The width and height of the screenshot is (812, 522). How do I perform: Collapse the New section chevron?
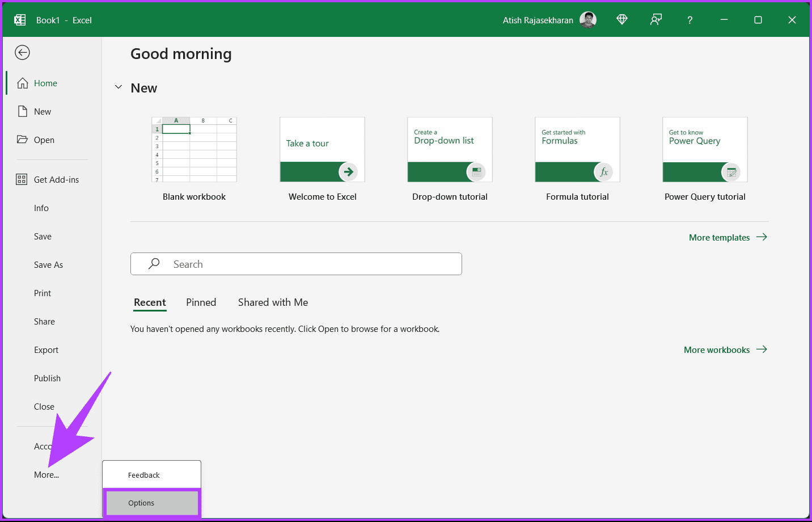[118, 87]
